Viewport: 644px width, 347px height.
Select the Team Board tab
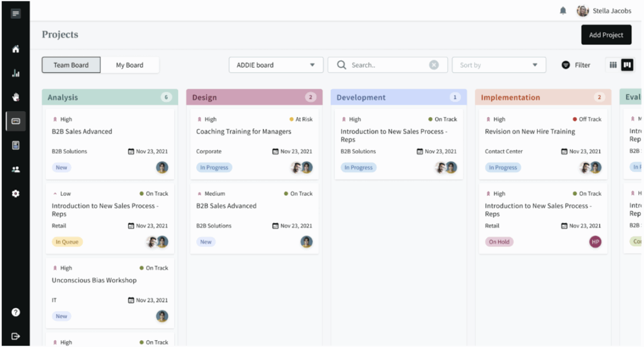tap(71, 65)
